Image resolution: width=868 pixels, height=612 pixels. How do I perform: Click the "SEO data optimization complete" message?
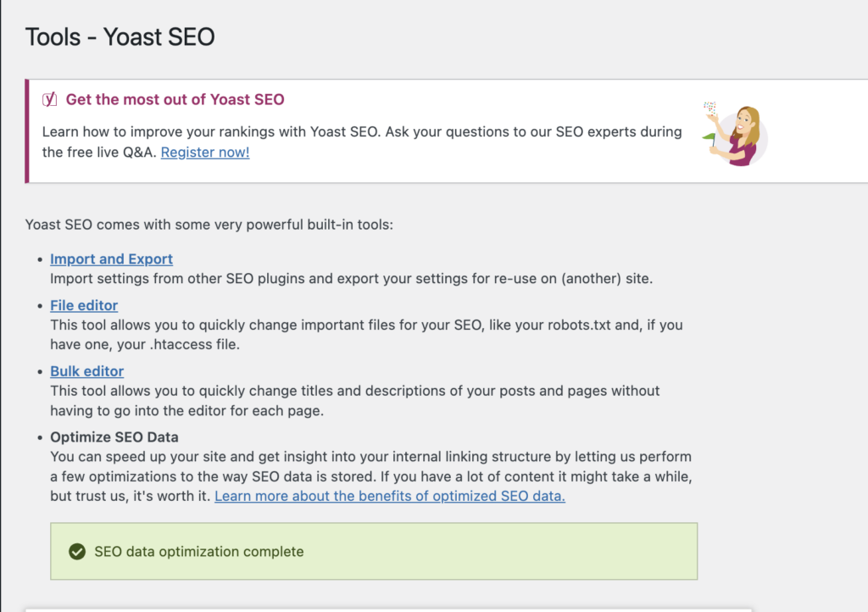198,552
